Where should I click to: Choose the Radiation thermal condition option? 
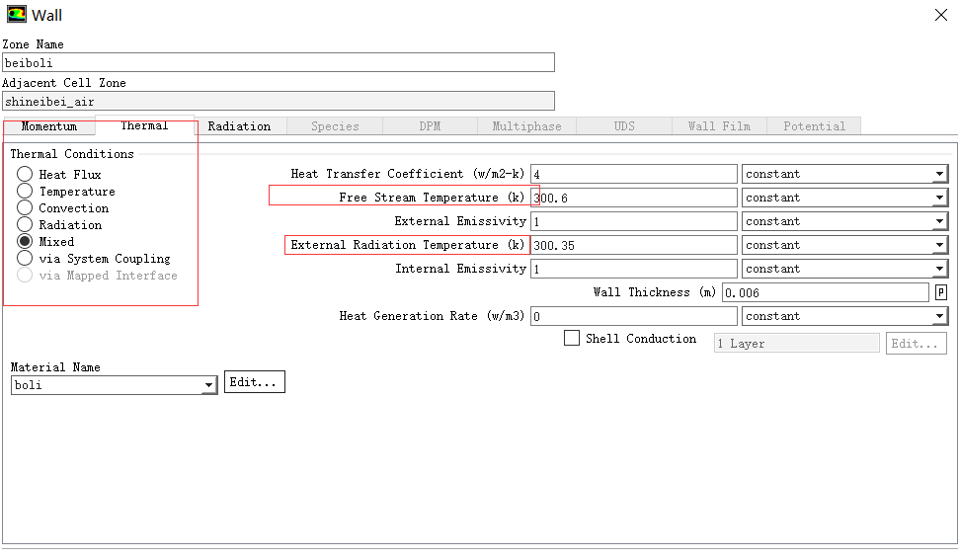[x=25, y=225]
